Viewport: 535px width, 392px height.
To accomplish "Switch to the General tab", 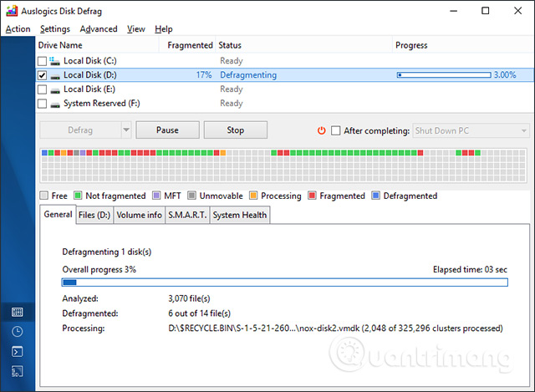I will point(58,214).
